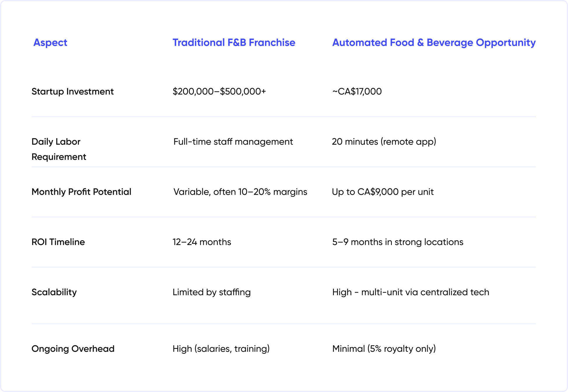Click the Limited by staffing cell
Screen dimensions: 568x392
212,292
